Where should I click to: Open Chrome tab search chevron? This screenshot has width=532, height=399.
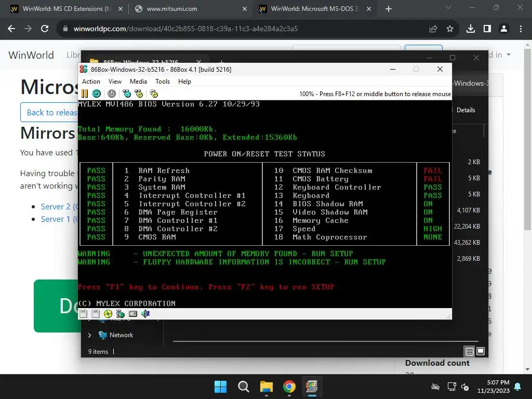(x=448, y=7)
